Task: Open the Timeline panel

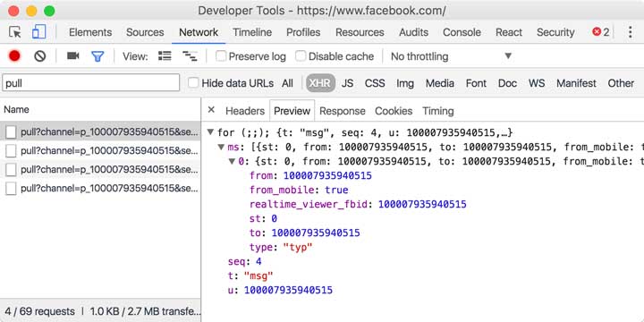Action: tap(252, 32)
